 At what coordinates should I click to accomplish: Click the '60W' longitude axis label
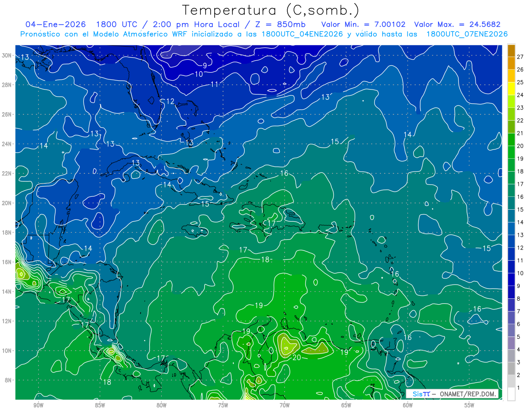pos(407,405)
